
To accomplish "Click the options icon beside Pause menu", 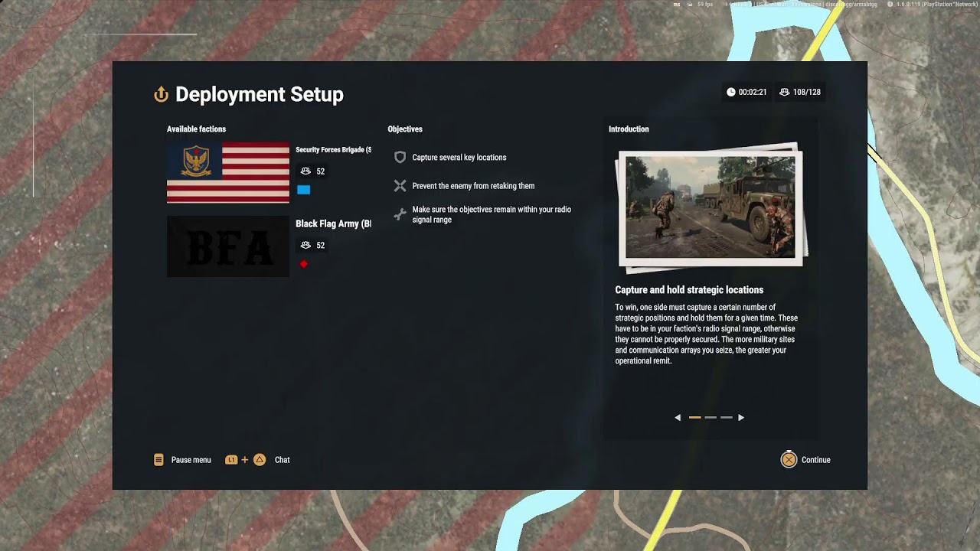I will point(158,460).
